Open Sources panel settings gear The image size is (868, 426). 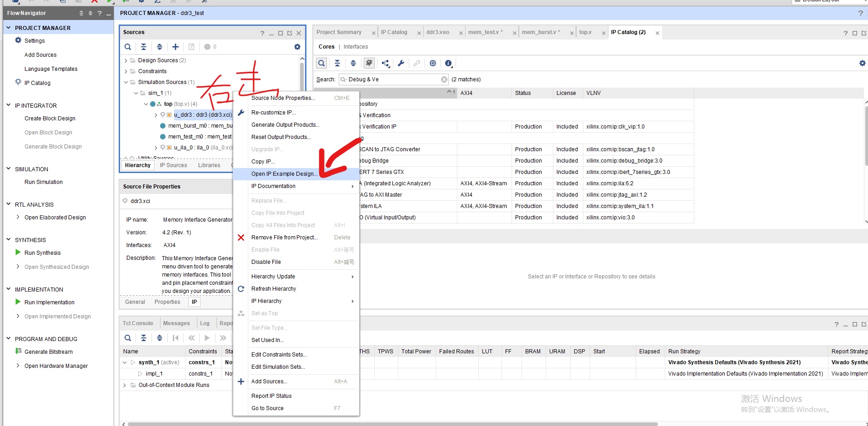pyautogui.click(x=297, y=47)
